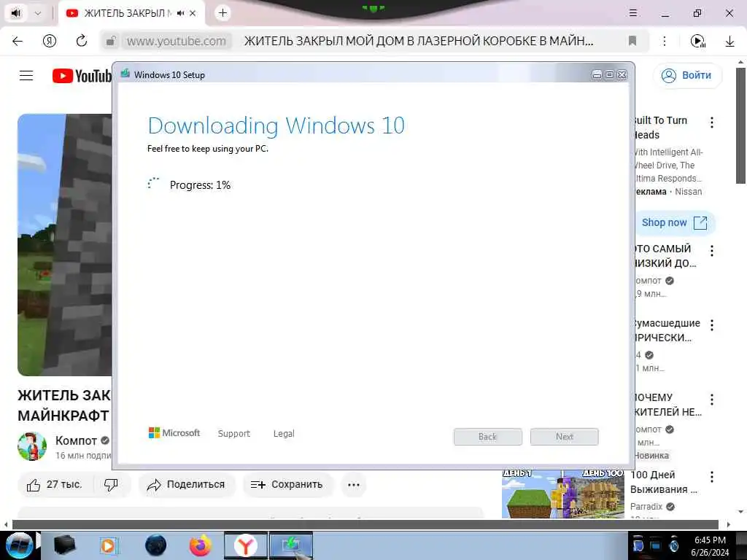The height and width of the screenshot is (560, 747).
Task: Open the 100 Дней Выживания video thumbnail
Action: pos(562,494)
